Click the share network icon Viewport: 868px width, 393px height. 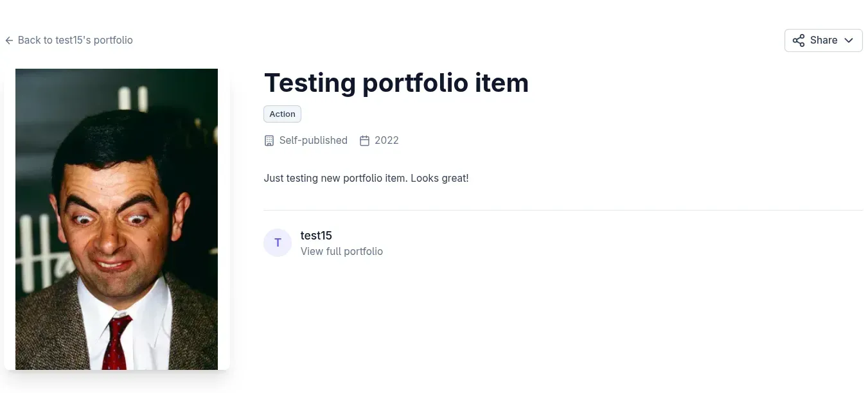[x=799, y=40]
